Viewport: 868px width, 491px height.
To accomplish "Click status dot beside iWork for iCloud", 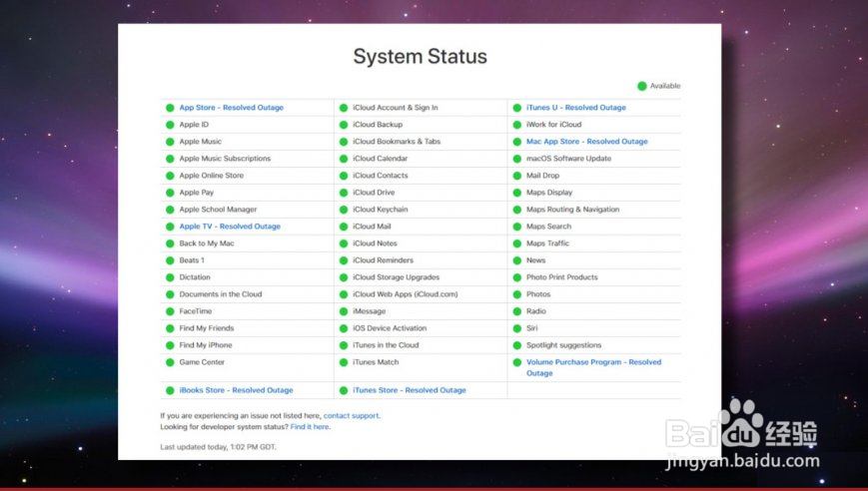I will click(x=517, y=125).
